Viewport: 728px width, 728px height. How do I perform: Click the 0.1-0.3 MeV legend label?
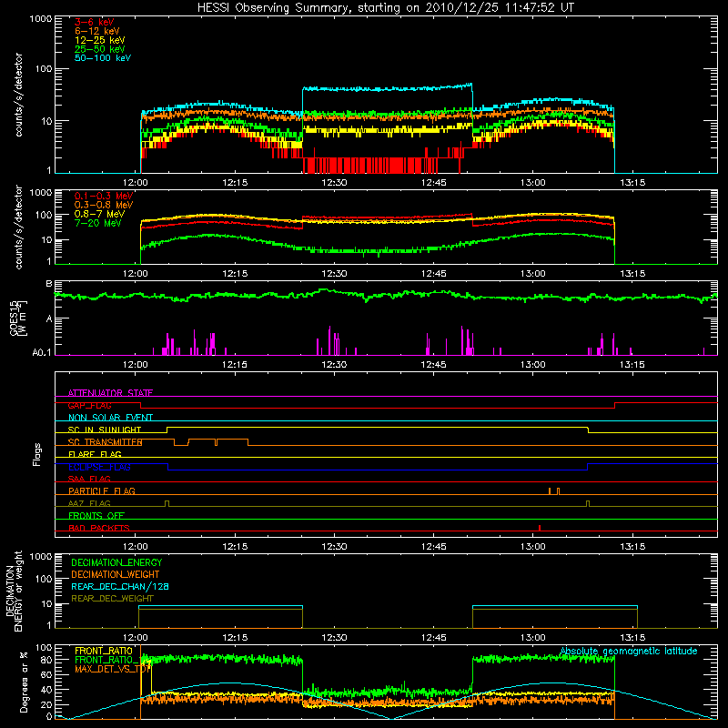104,196
